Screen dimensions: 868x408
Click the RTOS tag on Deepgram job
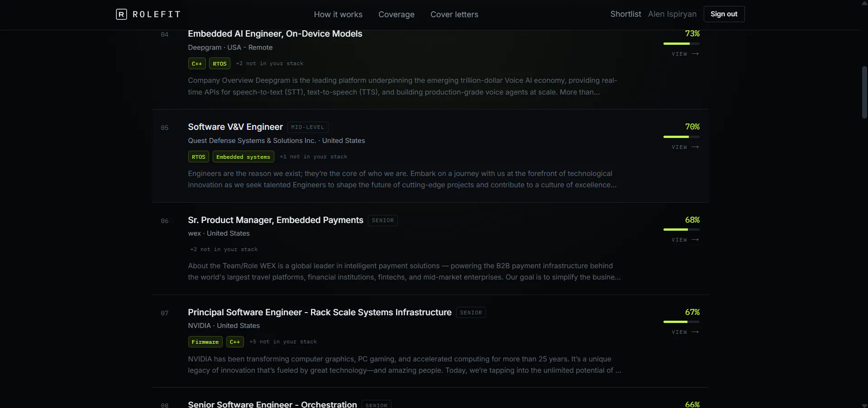click(219, 64)
